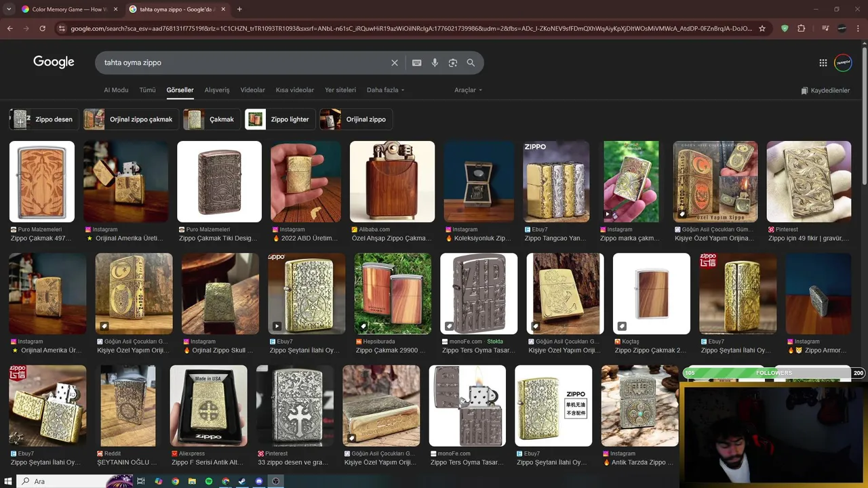Open the Hepsiburada Zippo Çakmak 29900 thumbnail
The height and width of the screenshot is (488, 868).
pyautogui.click(x=393, y=293)
